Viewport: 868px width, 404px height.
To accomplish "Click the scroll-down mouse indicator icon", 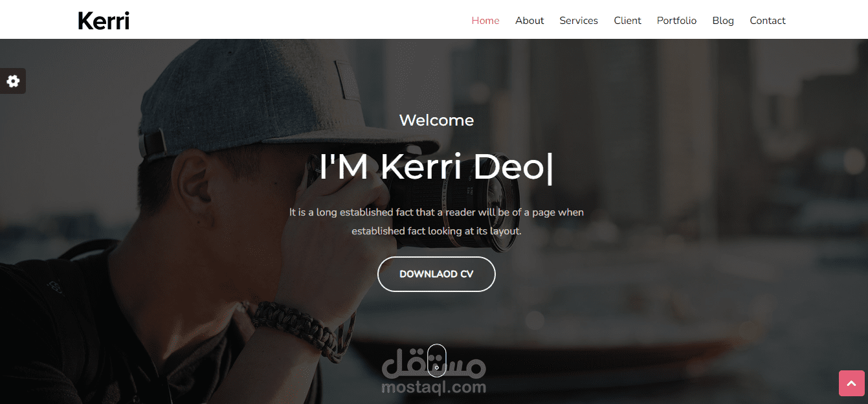I will click(437, 361).
